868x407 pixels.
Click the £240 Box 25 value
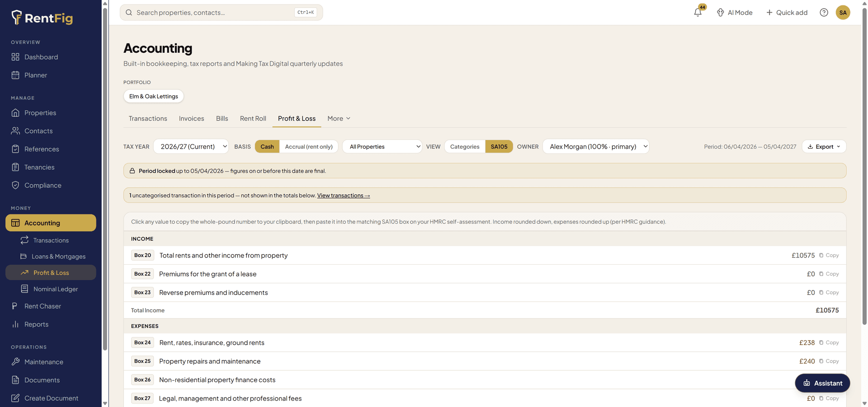807,361
